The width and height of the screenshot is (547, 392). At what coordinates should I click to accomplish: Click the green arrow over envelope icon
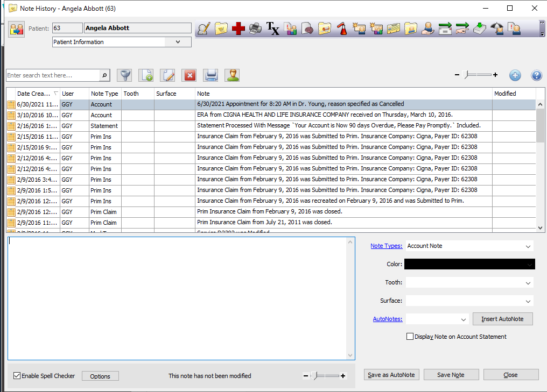tap(445, 28)
